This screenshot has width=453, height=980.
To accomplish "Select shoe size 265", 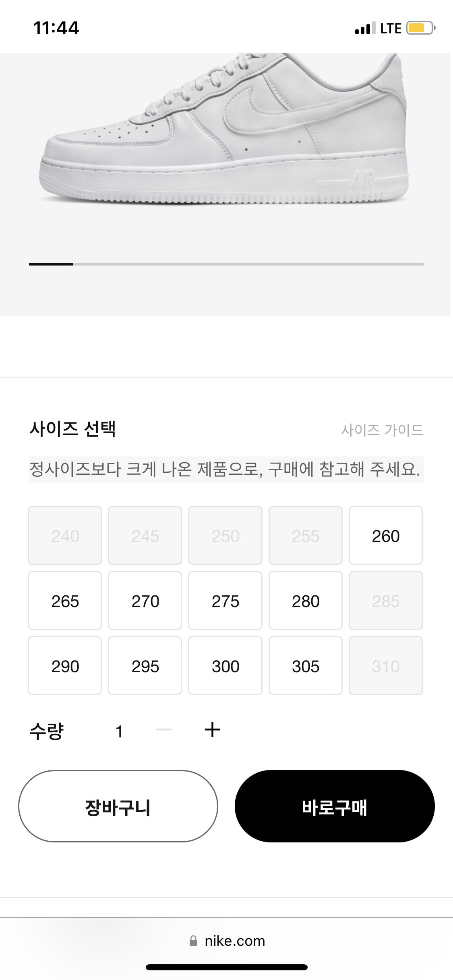I will coord(65,601).
